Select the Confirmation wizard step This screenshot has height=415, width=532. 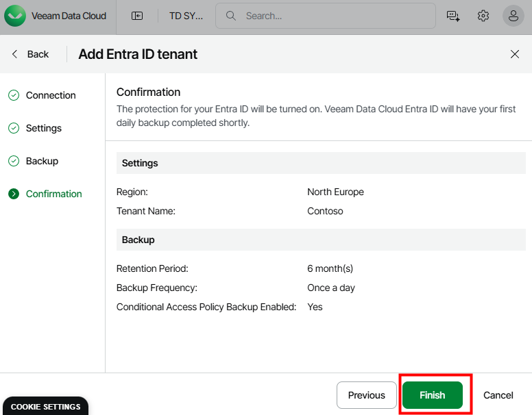[53, 194]
